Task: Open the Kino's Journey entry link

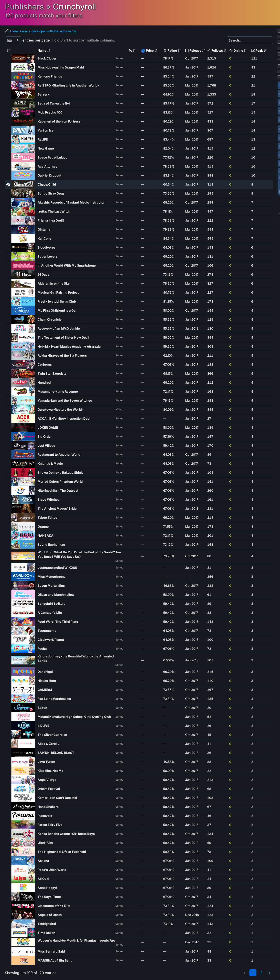Action: (75, 659)
